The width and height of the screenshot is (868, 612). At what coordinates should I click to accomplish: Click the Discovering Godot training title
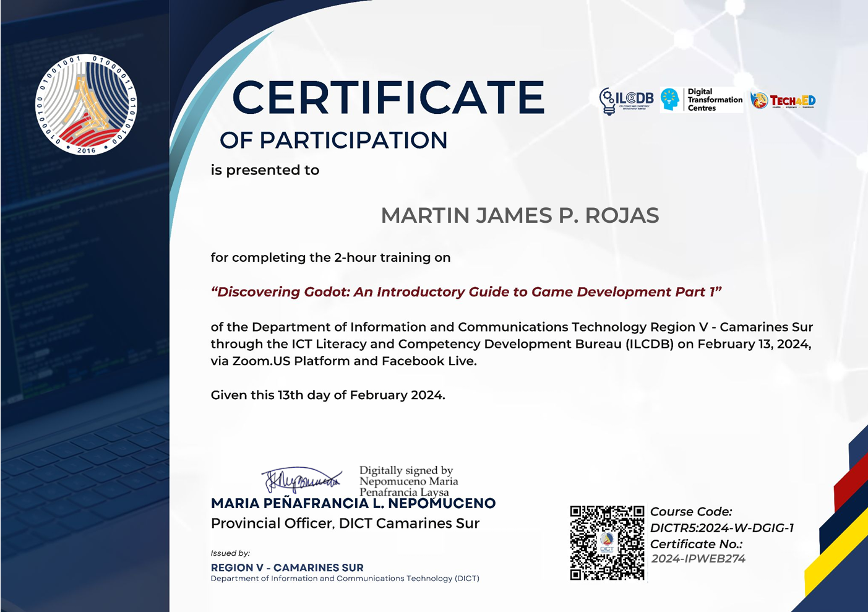click(x=466, y=292)
